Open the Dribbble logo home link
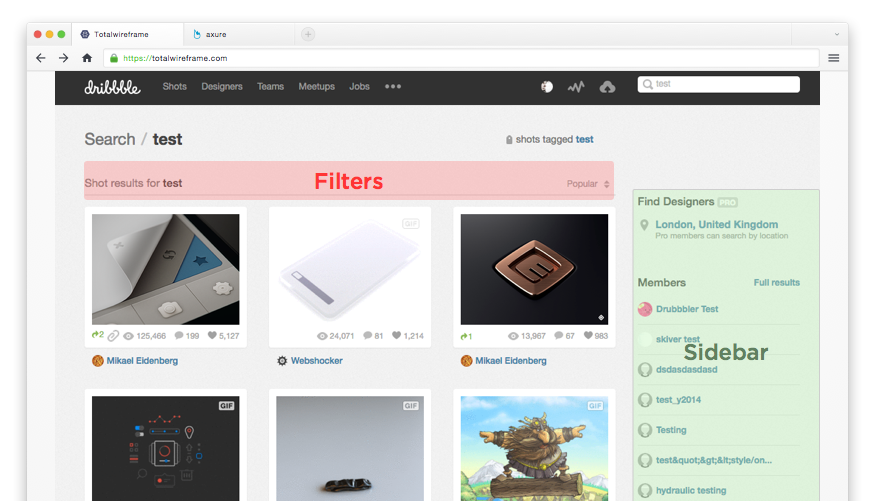 pyautogui.click(x=112, y=86)
